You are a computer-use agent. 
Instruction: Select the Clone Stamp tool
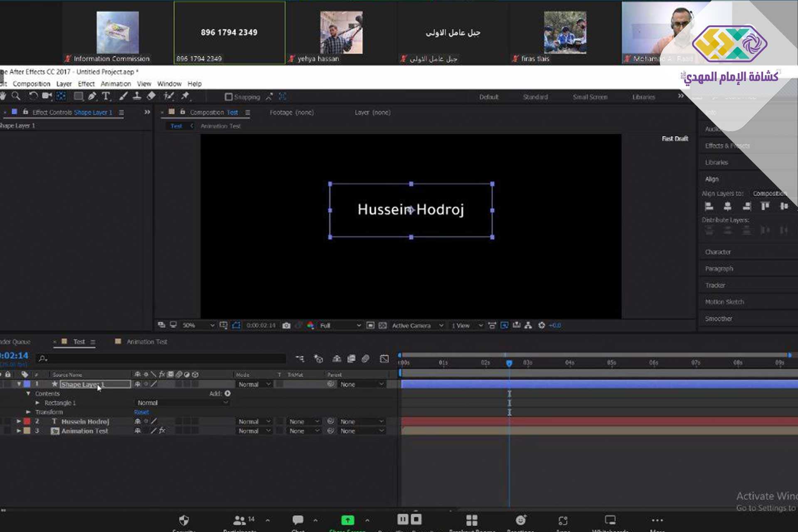[x=137, y=96]
